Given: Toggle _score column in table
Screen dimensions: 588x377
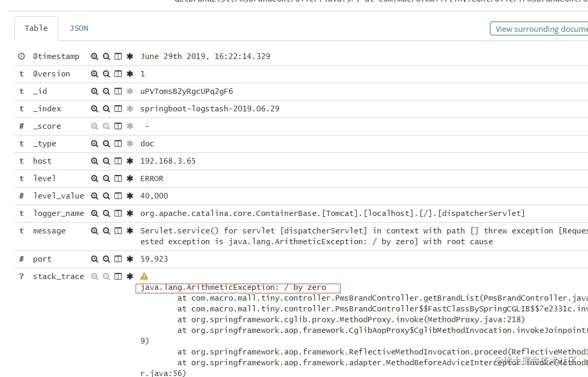Looking at the screenshot, I should pos(118,126).
